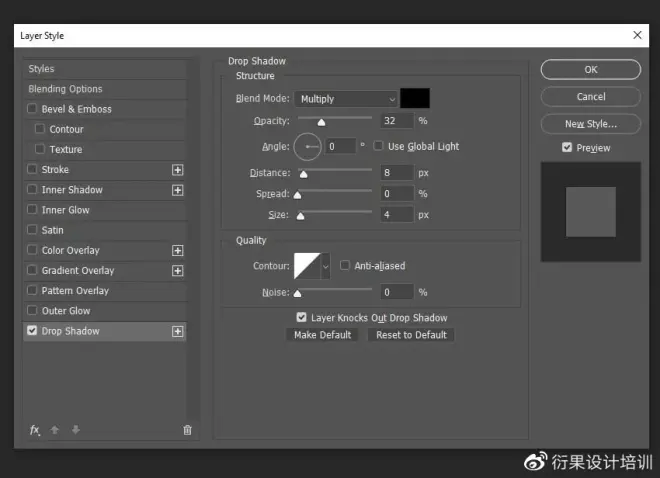
Task: Add another Stroke effect with plus icon
Action: point(178,170)
